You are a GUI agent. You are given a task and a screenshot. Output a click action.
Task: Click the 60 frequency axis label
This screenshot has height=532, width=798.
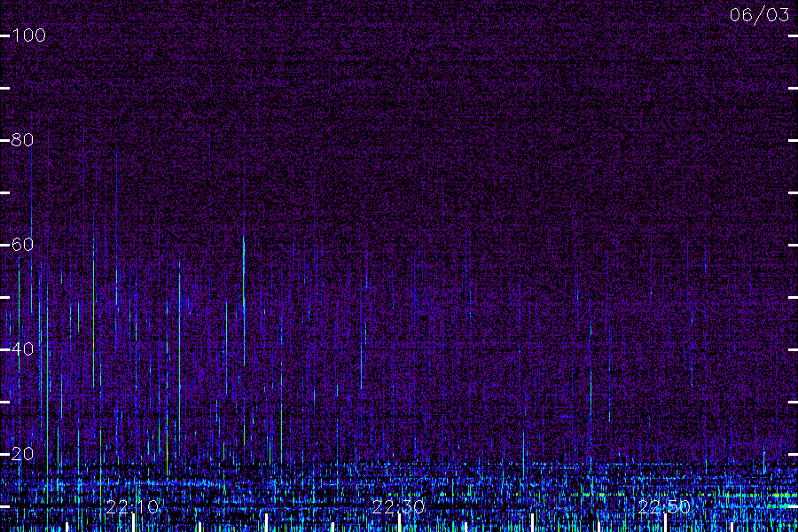[22, 245]
